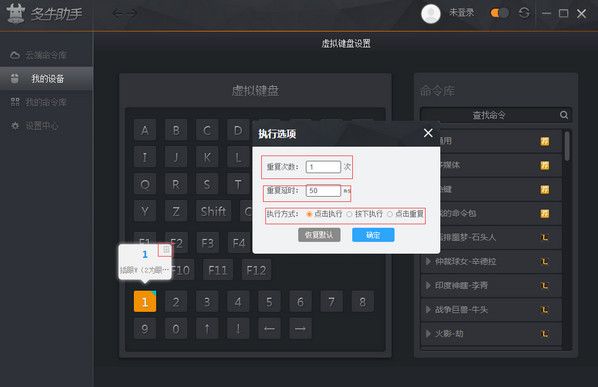
Task: Expand the 仲裁球女-辛德拉 command entry
Action: (428, 261)
